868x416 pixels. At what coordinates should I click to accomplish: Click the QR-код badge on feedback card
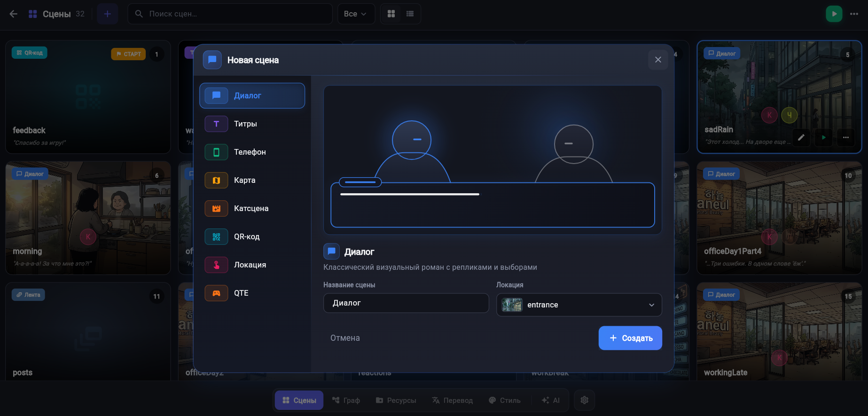(30, 53)
